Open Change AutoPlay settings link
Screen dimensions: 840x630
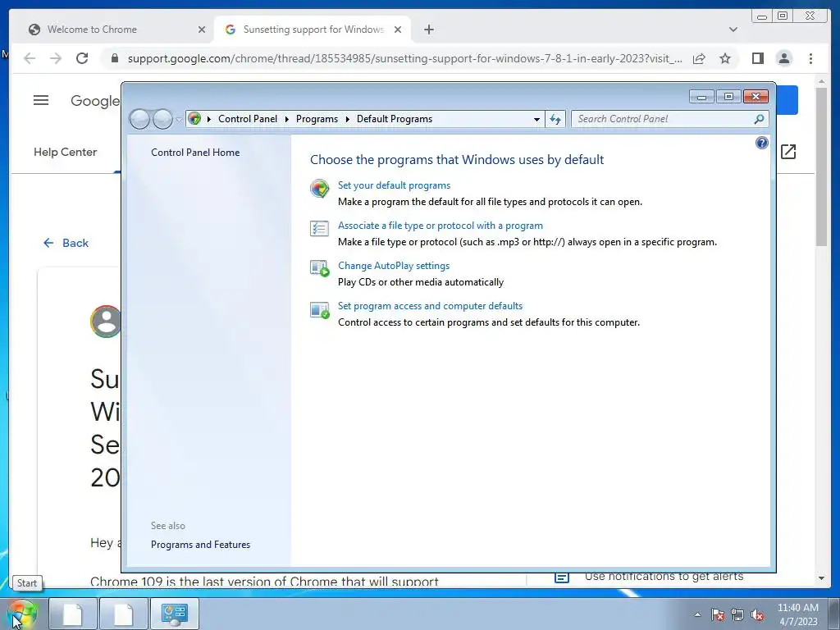tap(394, 266)
